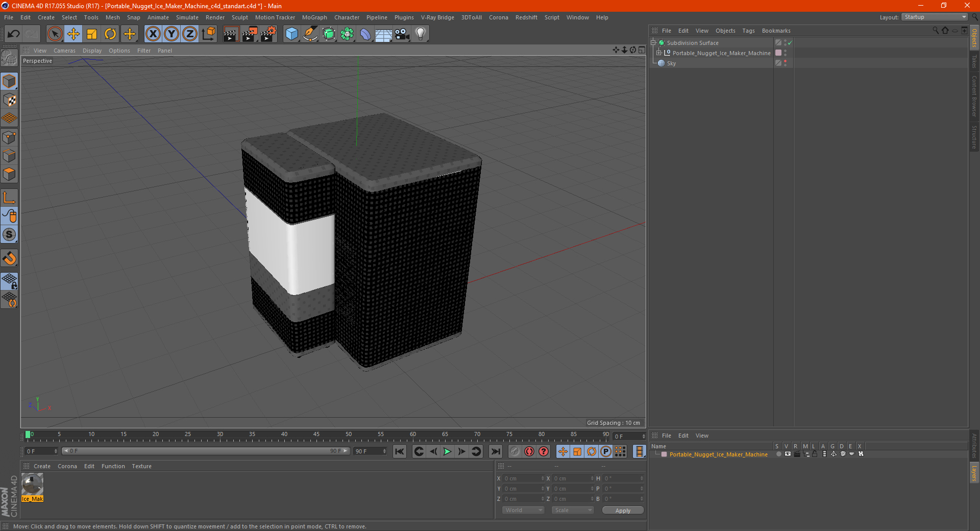Add a Cube primitive object
This screenshot has height=531, width=980.
coord(291,34)
